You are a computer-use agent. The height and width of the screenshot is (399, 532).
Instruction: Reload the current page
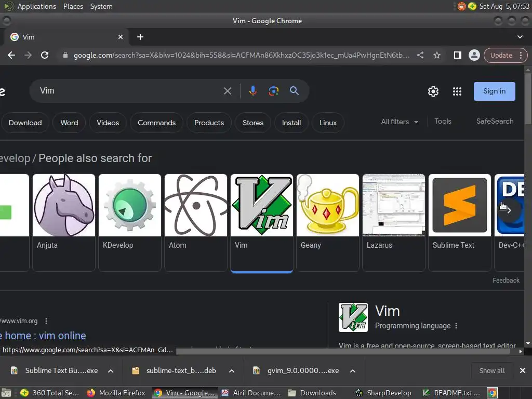click(45, 55)
